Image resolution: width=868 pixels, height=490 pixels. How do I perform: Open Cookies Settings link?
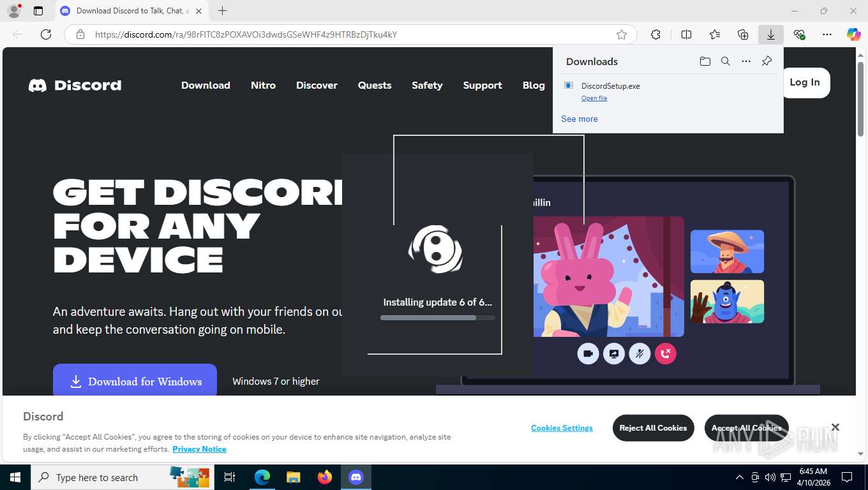coord(562,428)
